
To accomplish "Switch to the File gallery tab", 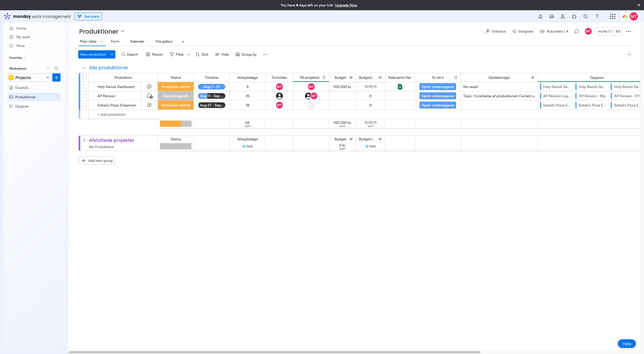I will click(x=164, y=41).
